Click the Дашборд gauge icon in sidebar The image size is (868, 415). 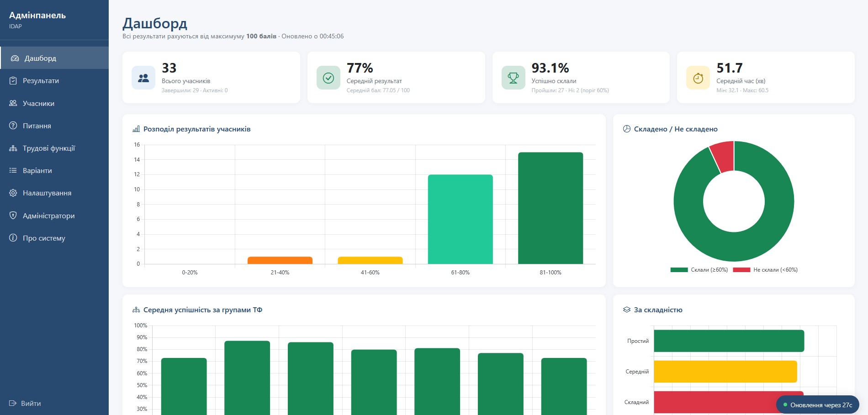pos(15,58)
